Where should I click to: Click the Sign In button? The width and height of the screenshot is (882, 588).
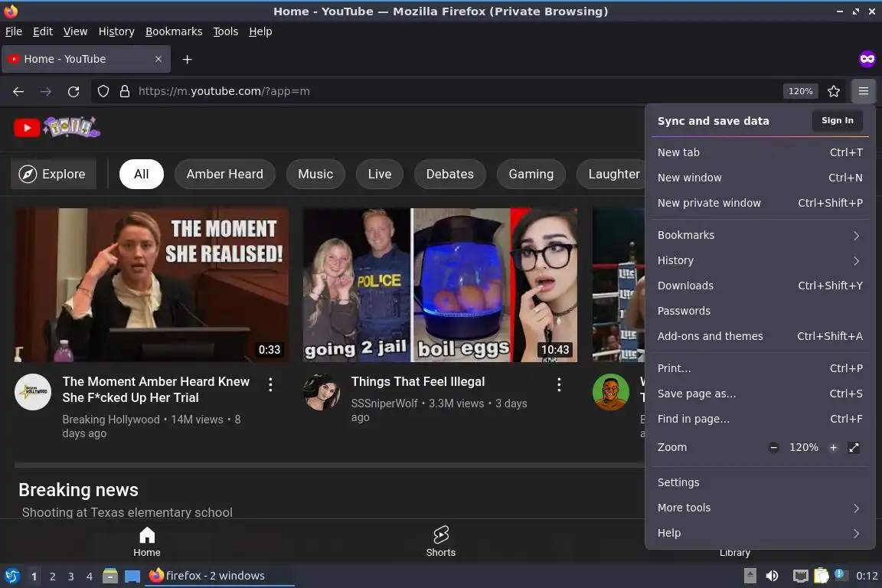tap(837, 120)
